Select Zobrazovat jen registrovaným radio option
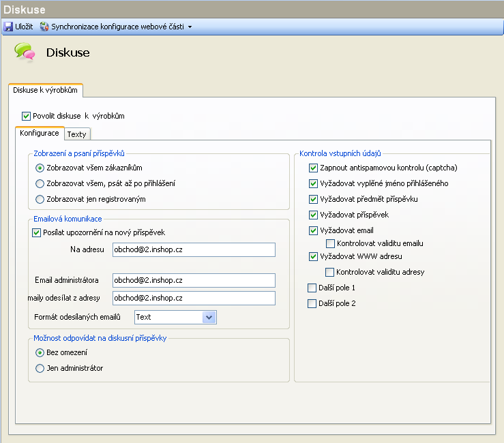504x443 pixels. pos(40,199)
